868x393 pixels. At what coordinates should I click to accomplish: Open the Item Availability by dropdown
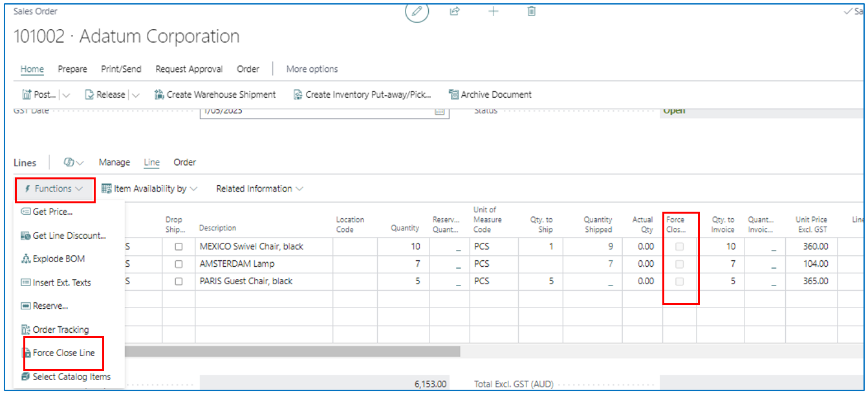(149, 189)
